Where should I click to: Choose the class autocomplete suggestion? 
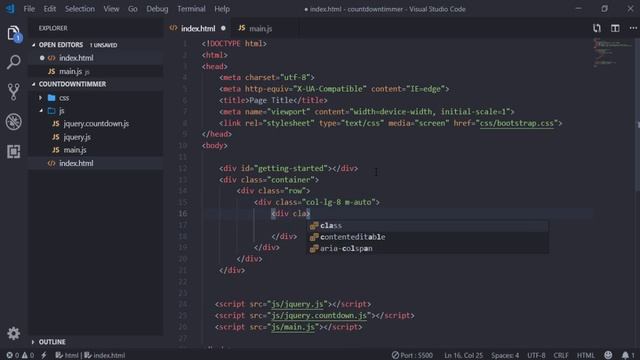pos(428,226)
